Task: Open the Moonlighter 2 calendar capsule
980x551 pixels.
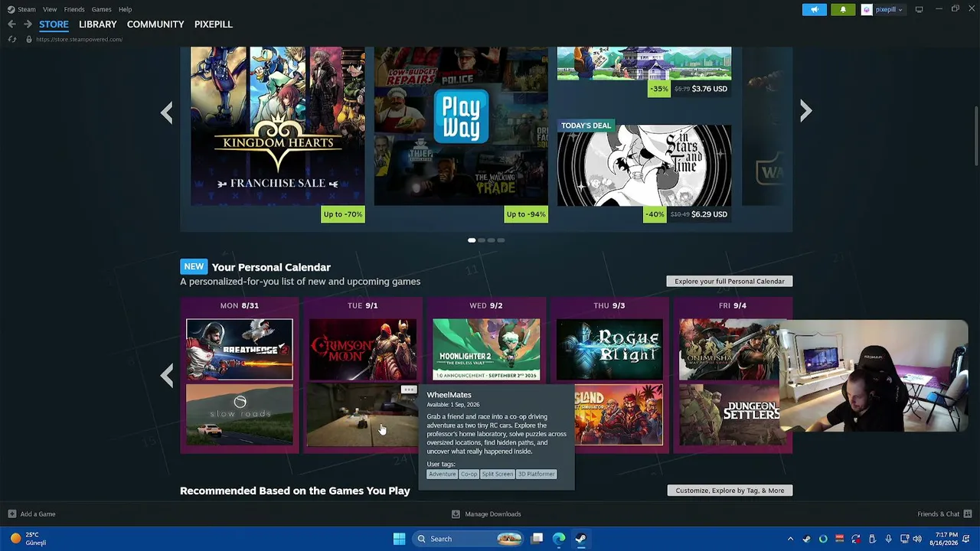Action: click(x=486, y=350)
